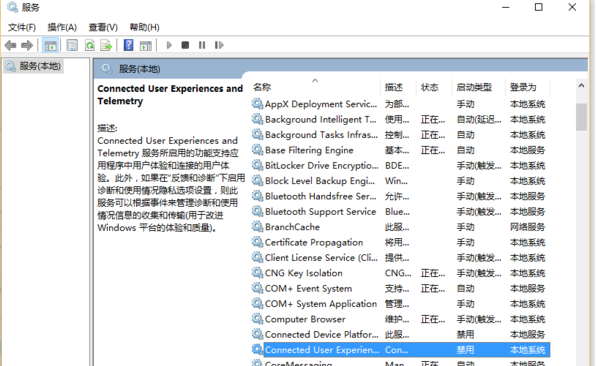
Task: Click the Blue... description of Bluetooth Support
Action: point(397,212)
